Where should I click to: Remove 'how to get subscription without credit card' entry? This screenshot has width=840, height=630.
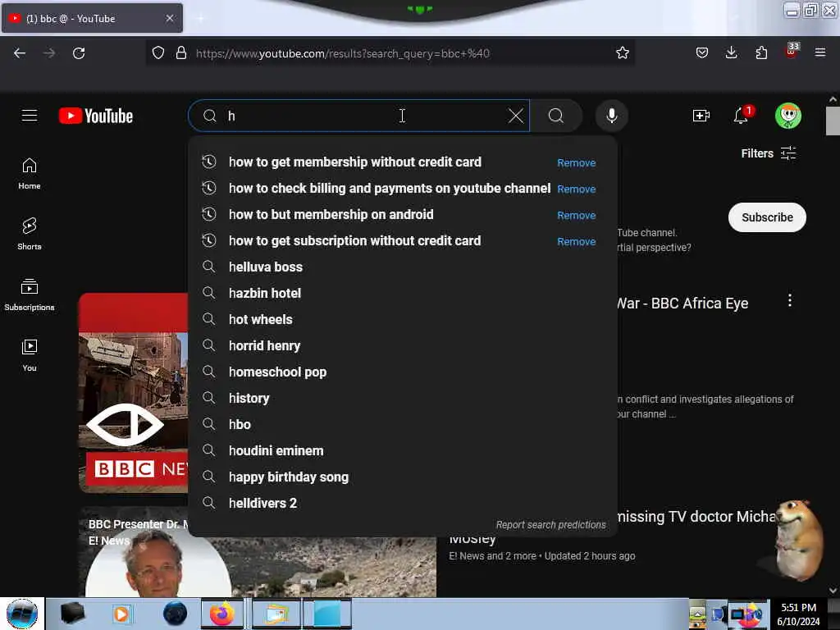click(x=577, y=242)
